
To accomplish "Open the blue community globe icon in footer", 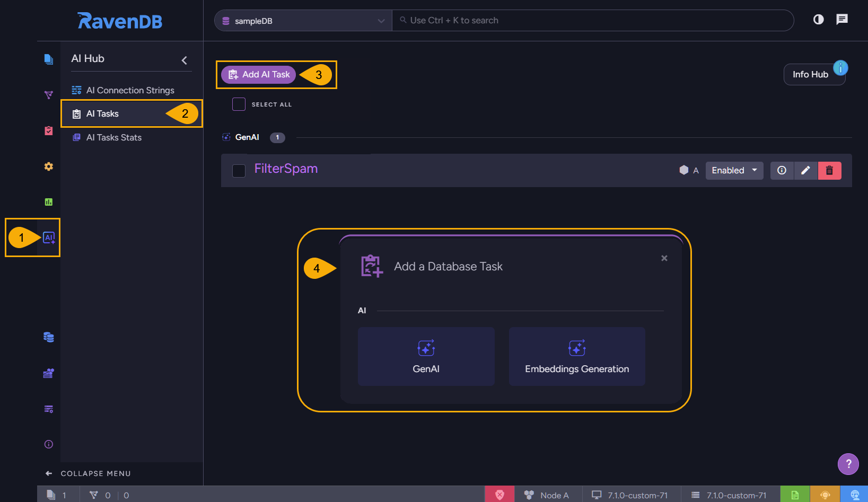I will [x=855, y=495].
